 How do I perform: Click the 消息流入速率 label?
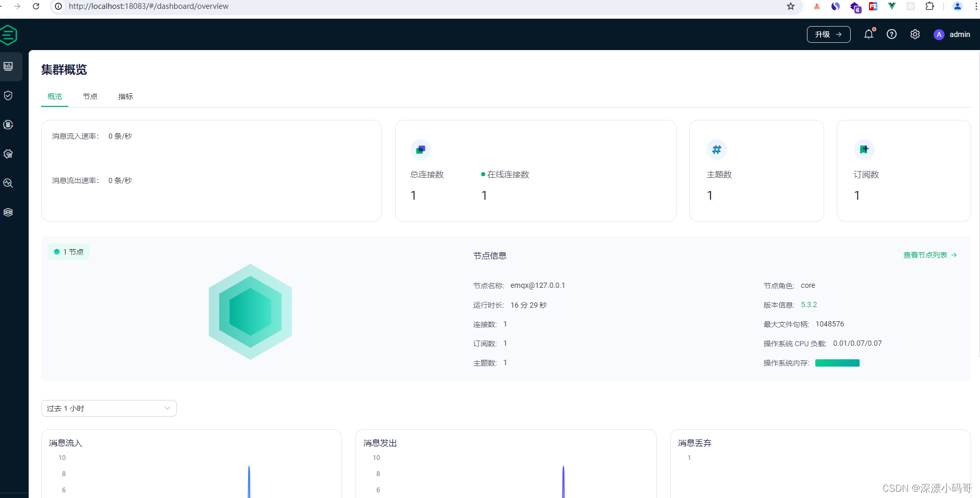tap(76, 136)
